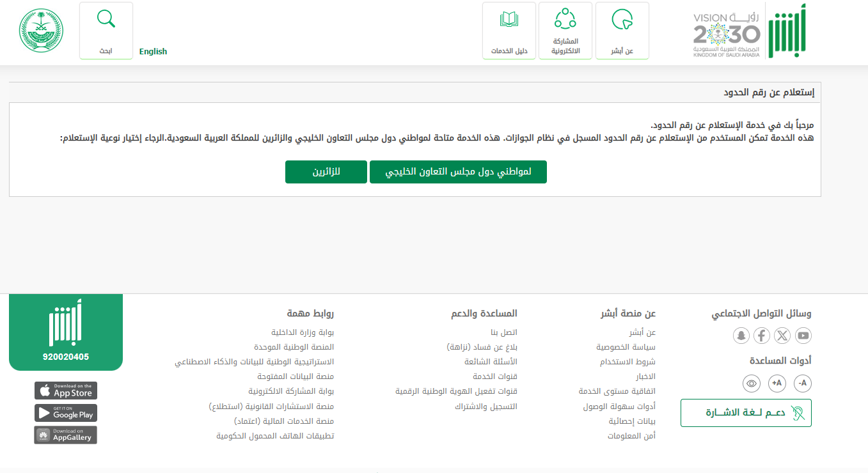Open sign language support (دعم لغة الاشارة)
The image size is (868, 473).
point(746,413)
